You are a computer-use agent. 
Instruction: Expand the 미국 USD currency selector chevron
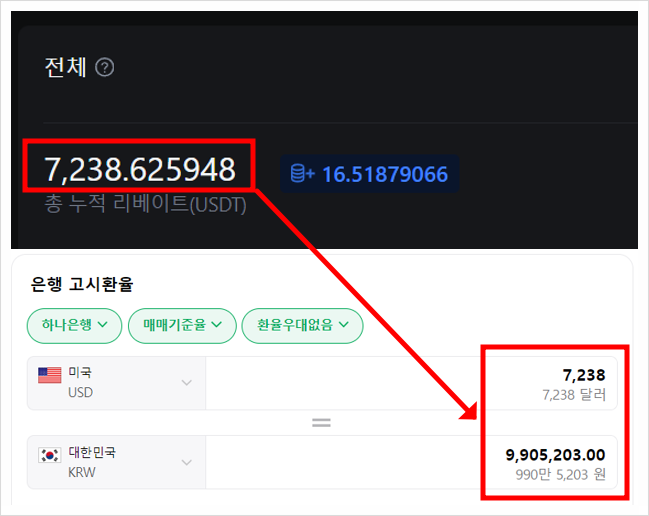click(187, 383)
